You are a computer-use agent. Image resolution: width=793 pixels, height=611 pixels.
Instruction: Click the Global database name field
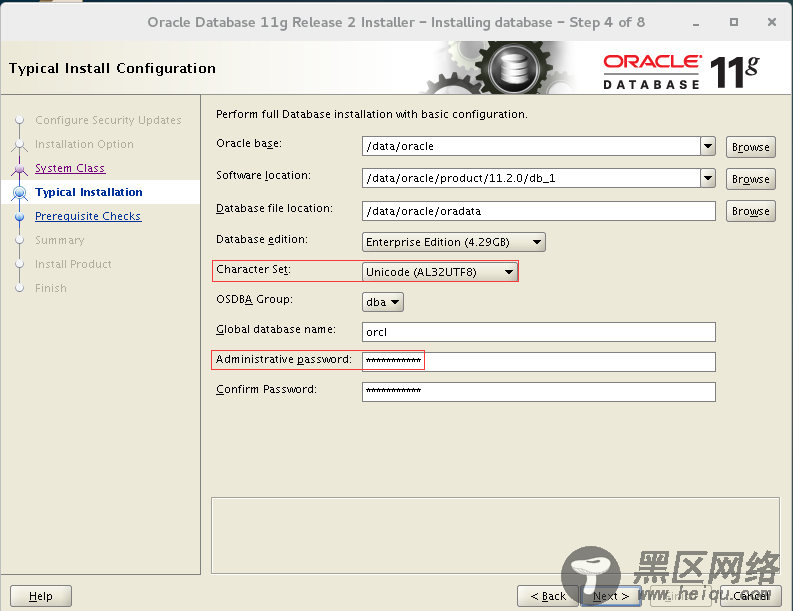[539, 332]
